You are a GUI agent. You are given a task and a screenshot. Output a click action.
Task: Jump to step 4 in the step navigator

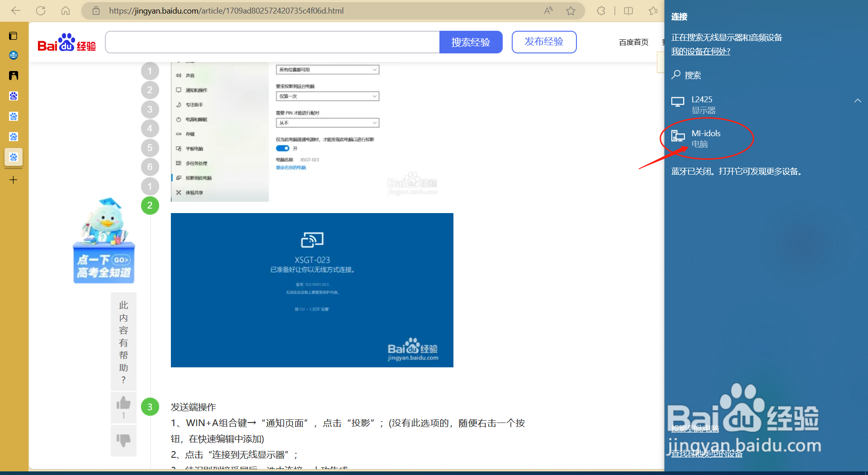pos(150,128)
